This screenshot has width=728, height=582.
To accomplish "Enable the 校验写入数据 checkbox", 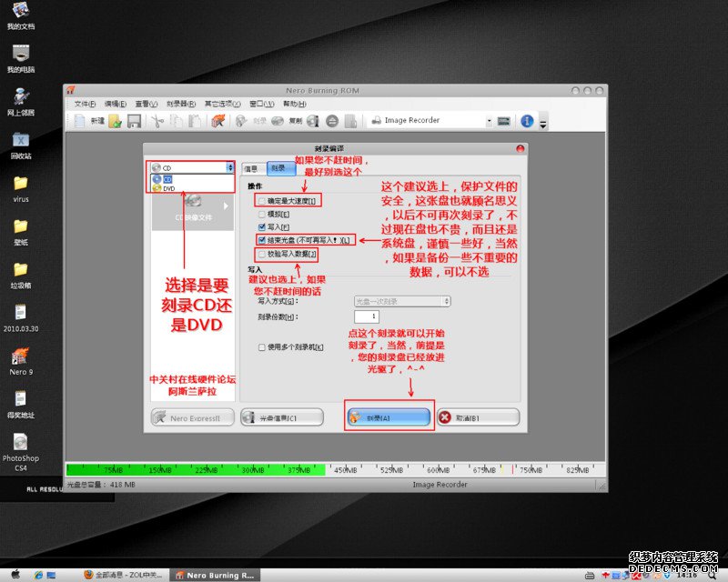I will 262,254.
